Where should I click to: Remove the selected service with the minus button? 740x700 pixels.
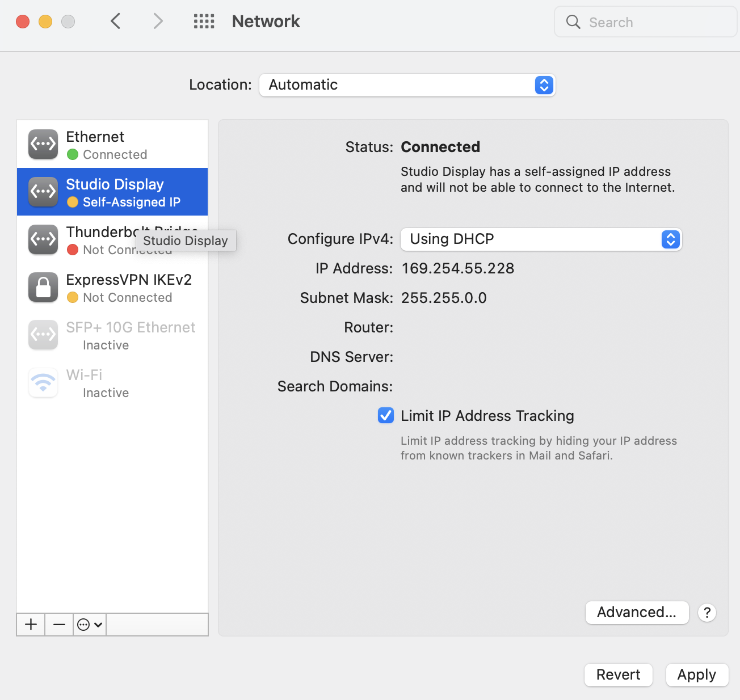pyautogui.click(x=59, y=625)
